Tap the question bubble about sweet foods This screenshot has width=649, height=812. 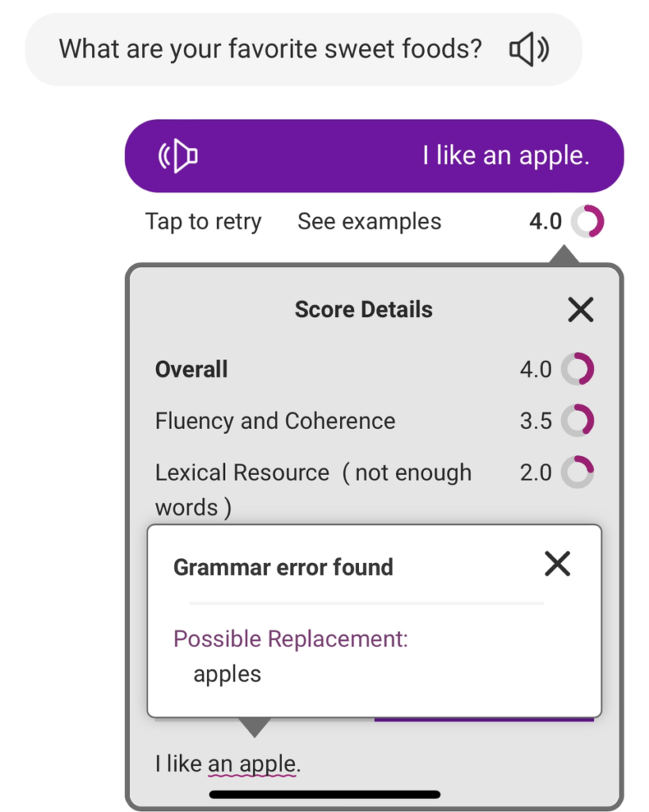270,50
